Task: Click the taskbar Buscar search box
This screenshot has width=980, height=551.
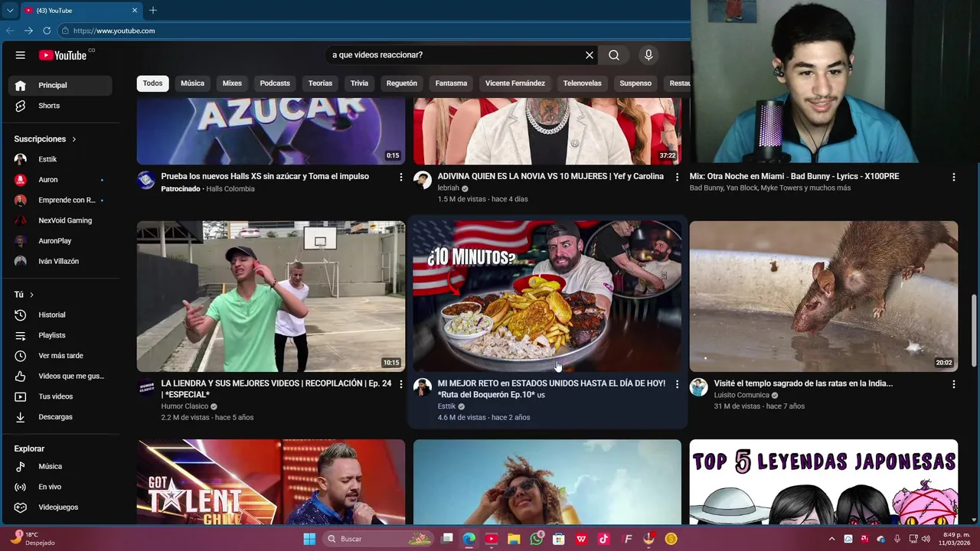Action: click(379, 539)
